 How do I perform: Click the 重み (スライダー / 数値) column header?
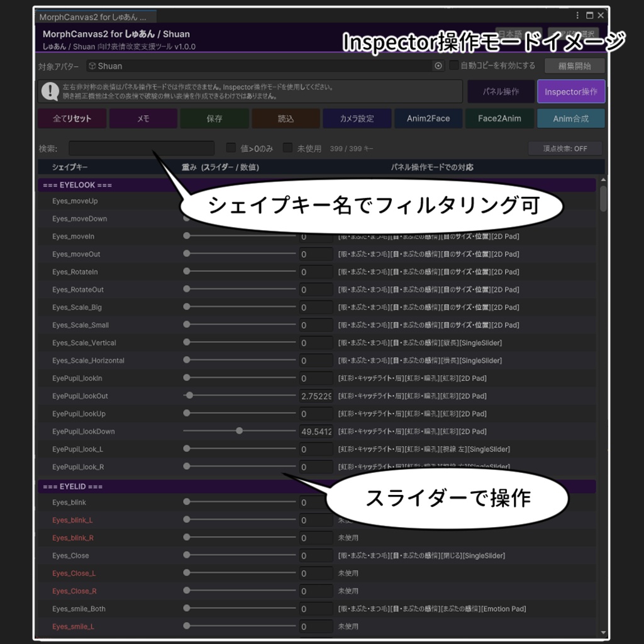(x=220, y=167)
